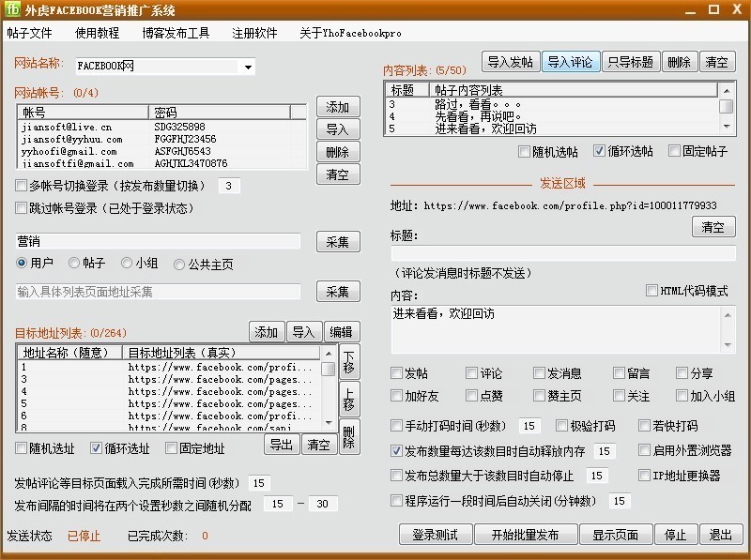Image resolution: width=751 pixels, height=560 pixels.
Task: Toggle 循环选帖 checkbox
Action: 599,151
